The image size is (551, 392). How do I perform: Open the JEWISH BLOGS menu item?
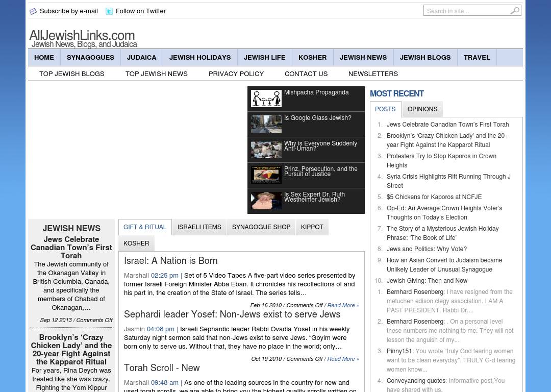(425, 57)
